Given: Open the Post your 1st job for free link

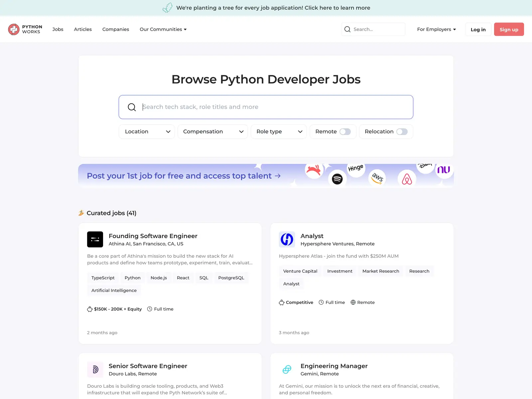Looking at the screenshot, I should click(184, 176).
